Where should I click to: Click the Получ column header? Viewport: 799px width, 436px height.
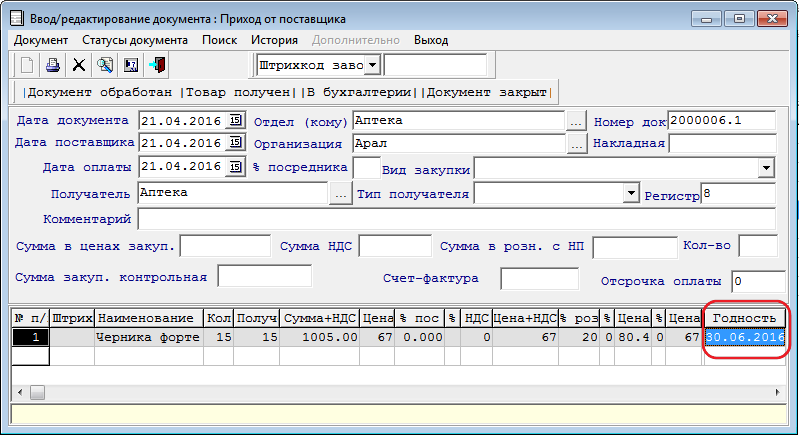257,318
